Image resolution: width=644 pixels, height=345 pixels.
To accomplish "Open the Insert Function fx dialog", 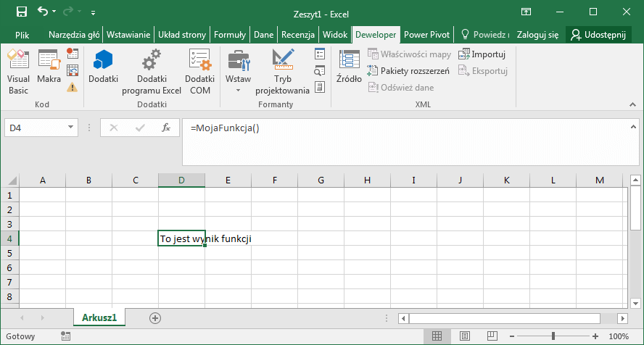I will tap(166, 128).
